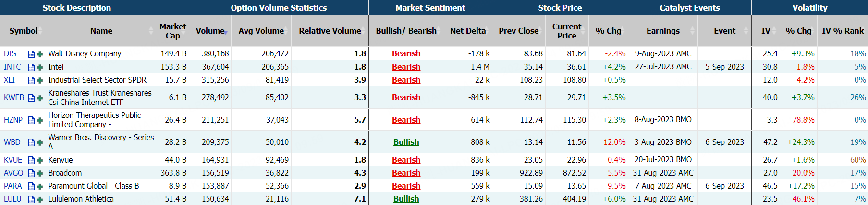The height and width of the screenshot is (205, 868).
Task: Open the document icon for LULU
Action: tap(31, 199)
